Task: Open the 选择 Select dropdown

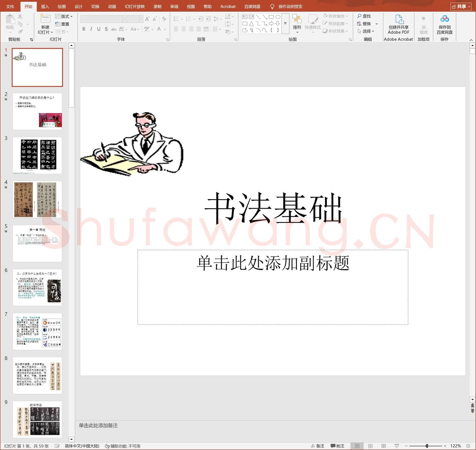Action: (366, 31)
